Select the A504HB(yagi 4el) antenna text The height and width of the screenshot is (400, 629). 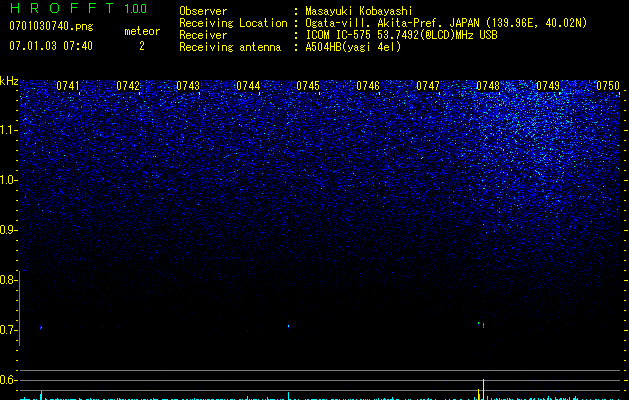[353, 47]
